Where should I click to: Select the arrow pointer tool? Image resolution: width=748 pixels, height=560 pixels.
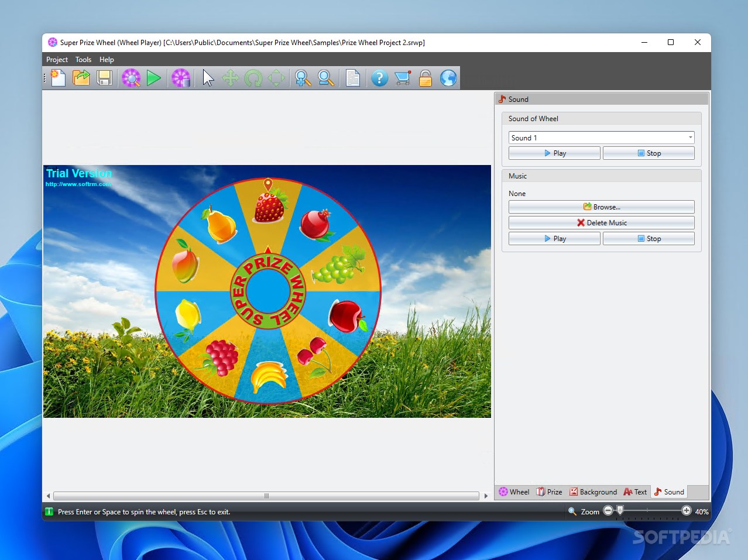pyautogui.click(x=208, y=78)
